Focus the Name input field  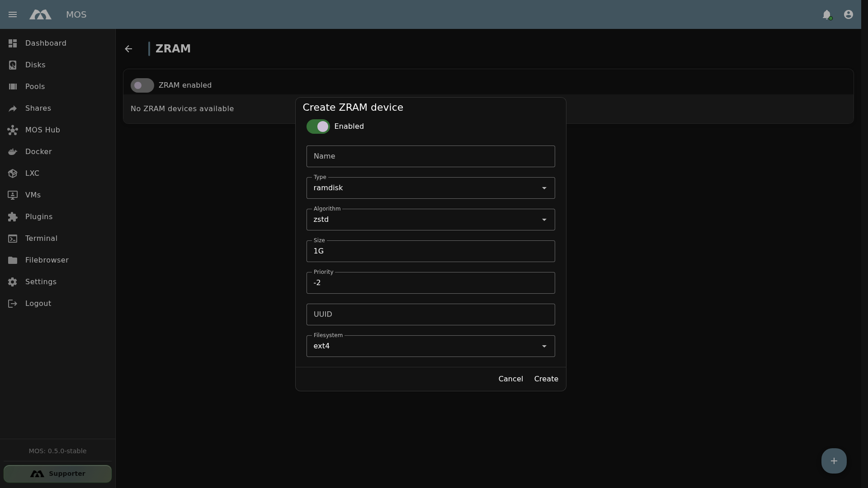coord(430,156)
